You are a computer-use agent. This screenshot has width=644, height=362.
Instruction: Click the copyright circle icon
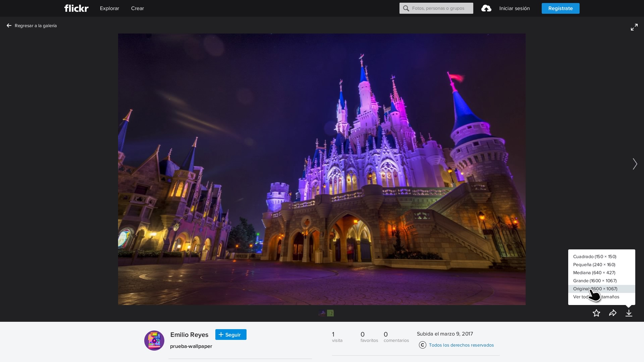pos(423,345)
